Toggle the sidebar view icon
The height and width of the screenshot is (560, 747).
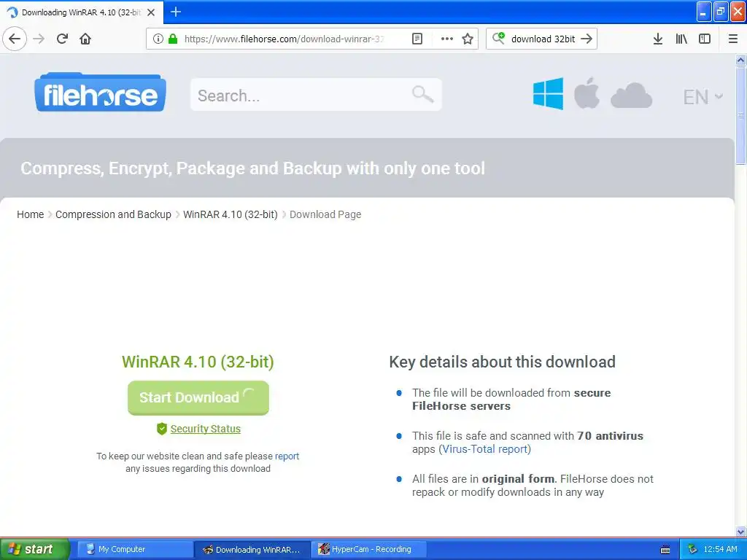click(x=705, y=39)
